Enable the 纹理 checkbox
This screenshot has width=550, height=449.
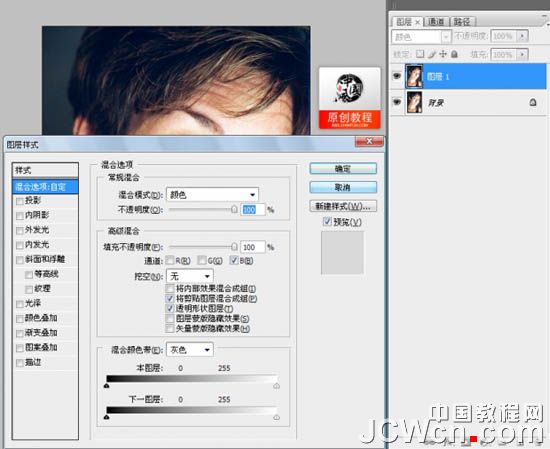[x=29, y=289]
